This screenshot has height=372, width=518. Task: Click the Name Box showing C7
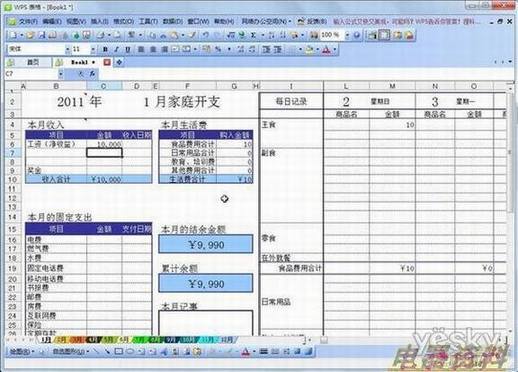pos(32,74)
